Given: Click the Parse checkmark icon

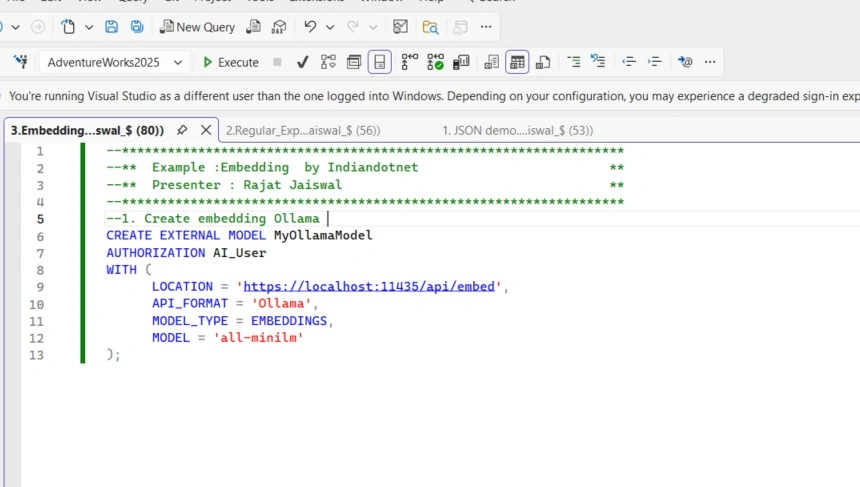Looking at the screenshot, I should tap(302, 62).
